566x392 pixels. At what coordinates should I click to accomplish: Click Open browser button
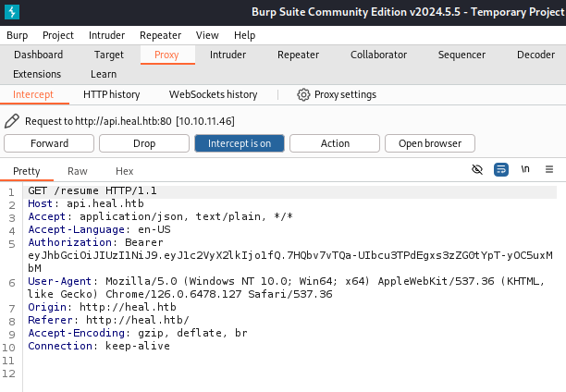430,143
